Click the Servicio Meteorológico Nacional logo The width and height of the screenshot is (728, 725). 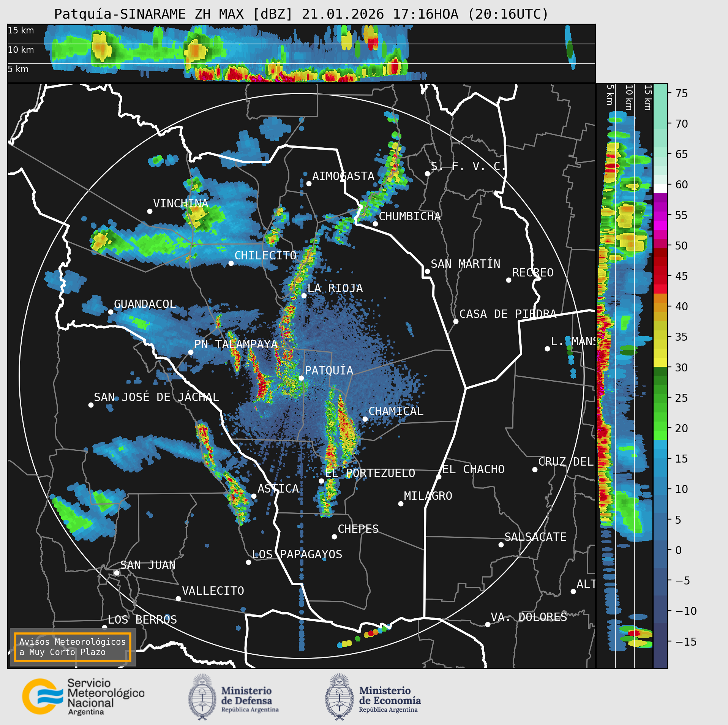84,697
